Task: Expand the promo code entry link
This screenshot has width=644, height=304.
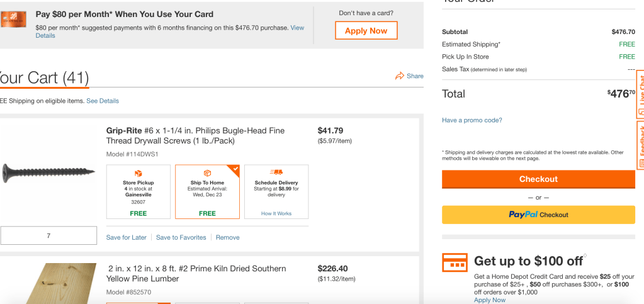Action: [472, 120]
